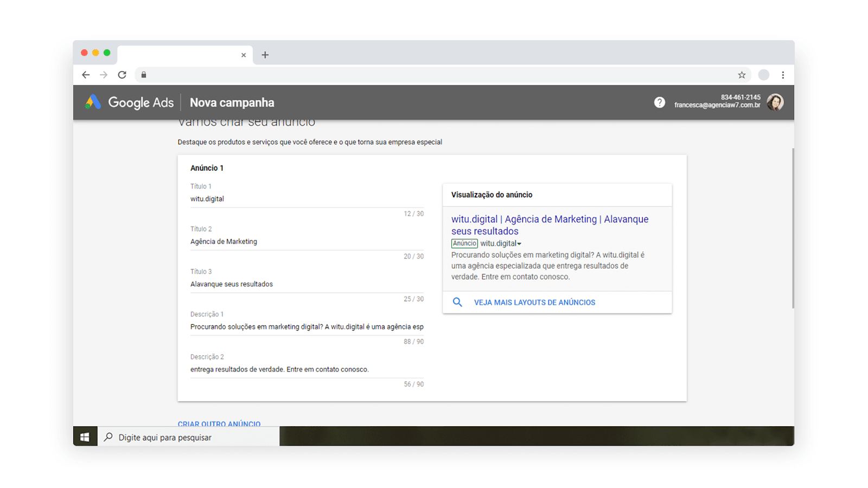Viewport: 868px width, 488px height.
Task: Click the Descrição 1 text field
Action: [x=307, y=327]
